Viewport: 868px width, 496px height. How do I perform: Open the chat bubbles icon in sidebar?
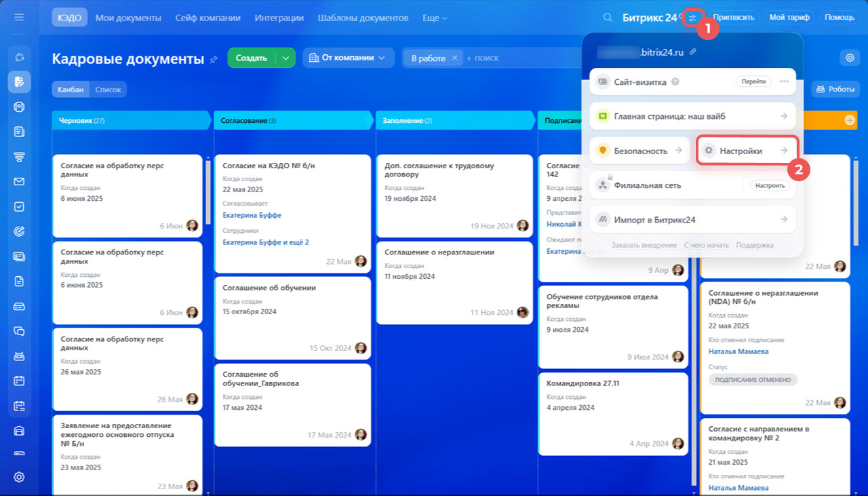point(19,331)
